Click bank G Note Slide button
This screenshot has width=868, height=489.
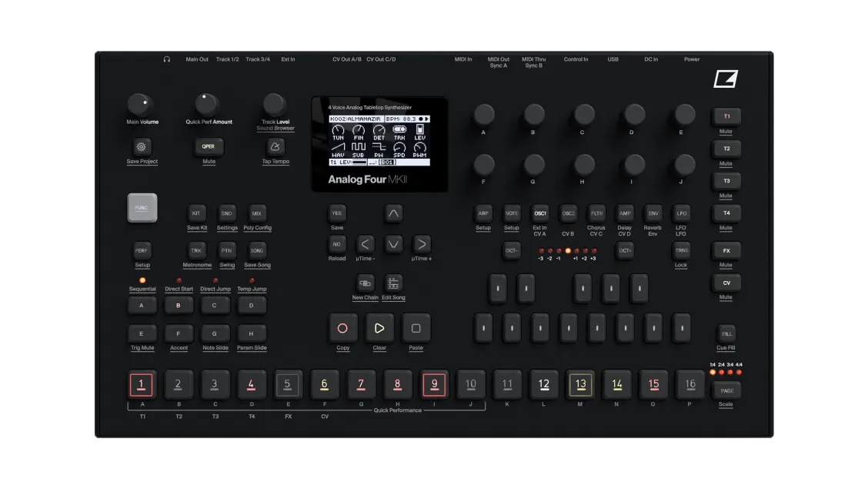click(x=215, y=334)
